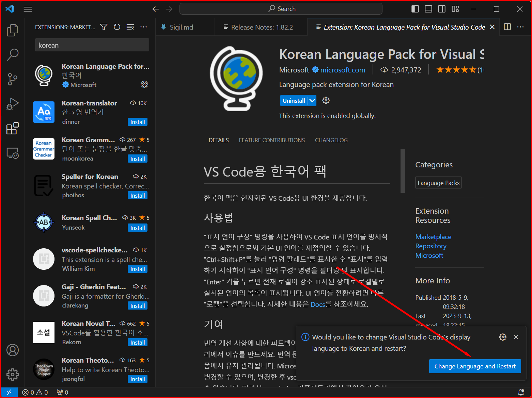This screenshot has width=532, height=398.
Task: Open notification gear options
Action: (503, 337)
